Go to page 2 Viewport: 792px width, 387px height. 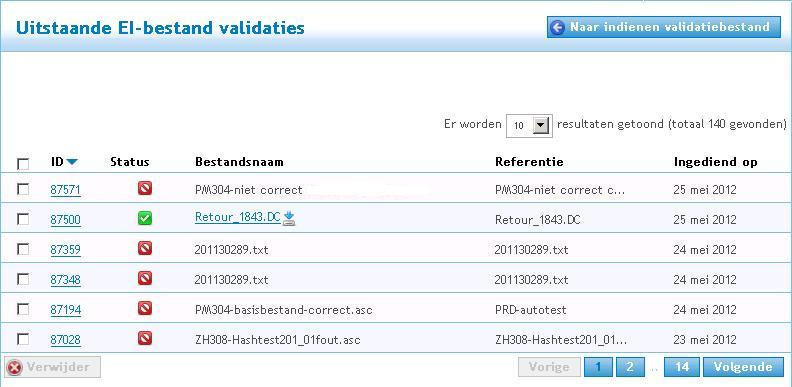tap(630, 367)
